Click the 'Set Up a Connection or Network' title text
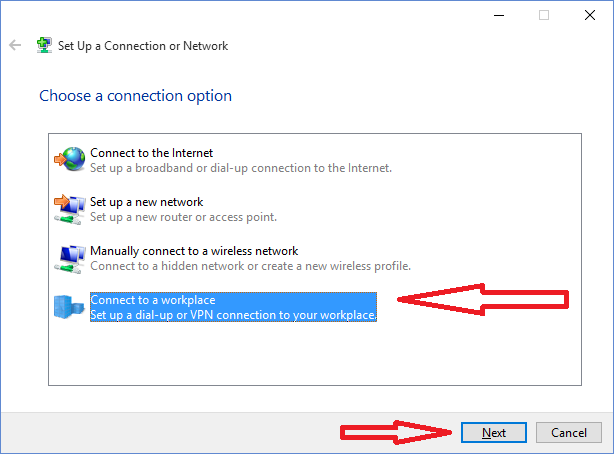 pyautogui.click(x=143, y=46)
